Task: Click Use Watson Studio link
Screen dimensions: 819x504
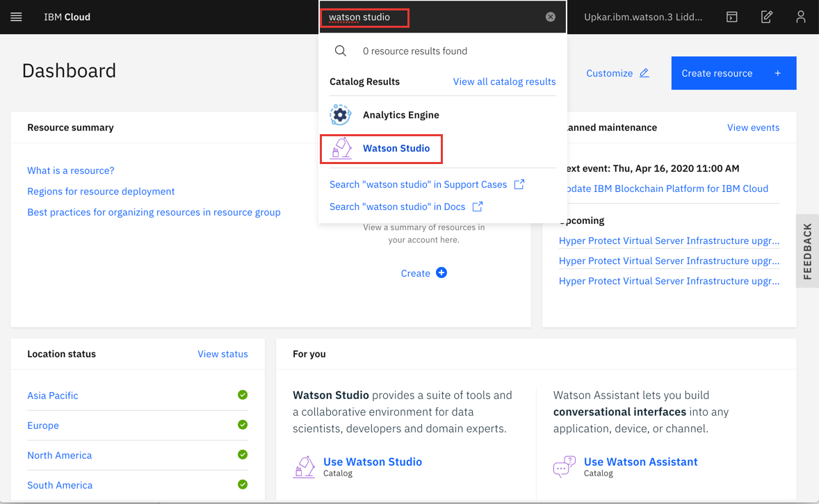Action: tap(373, 462)
